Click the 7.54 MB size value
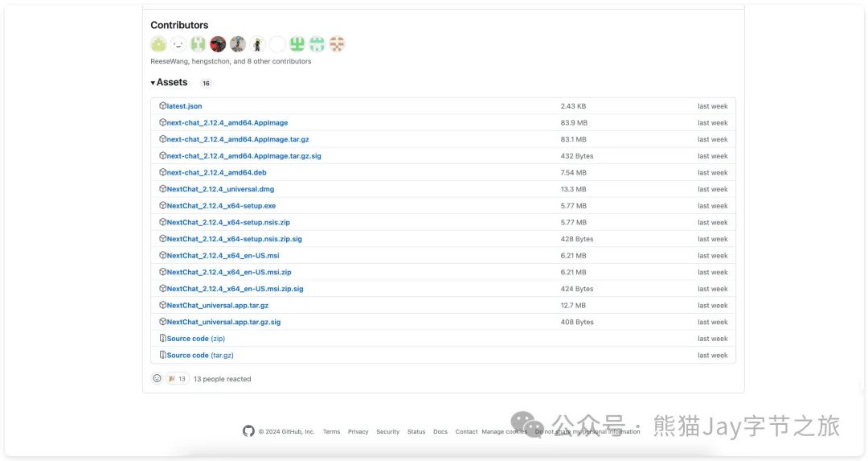The image size is (868, 461). click(574, 173)
